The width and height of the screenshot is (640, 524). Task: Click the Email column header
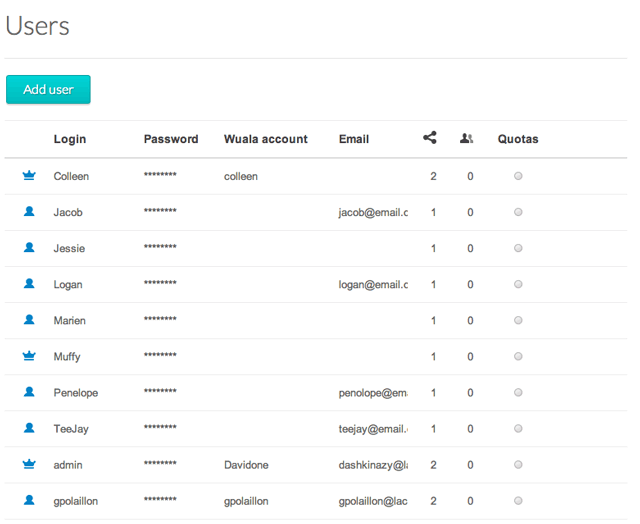(354, 139)
